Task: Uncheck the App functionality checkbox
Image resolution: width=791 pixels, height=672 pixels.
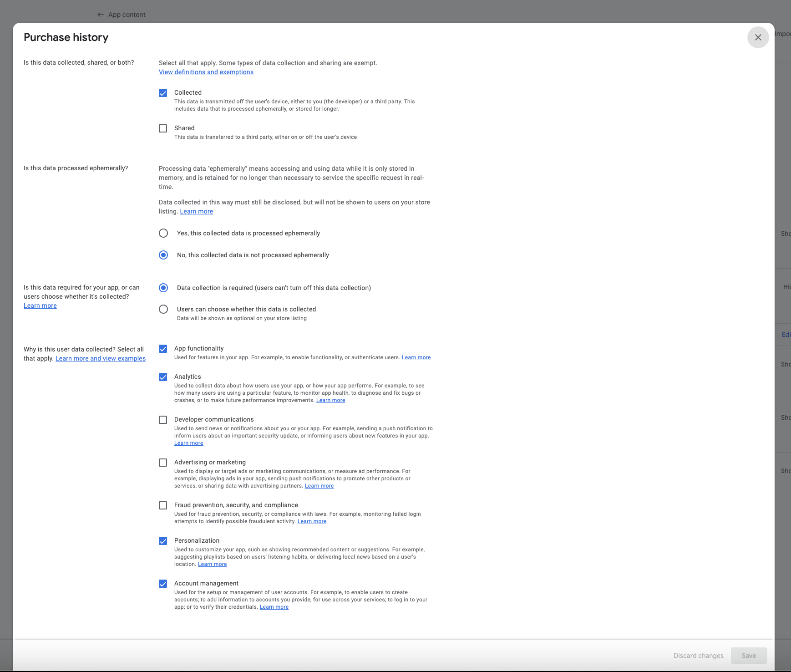Action: click(x=163, y=349)
